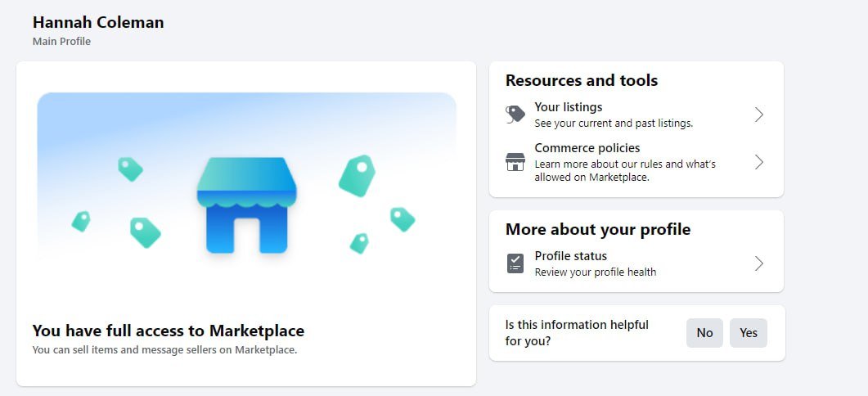The width and height of the screenshot is (868, 396).
Task: Click the Hannah Coleman profile name
Action: (x=98, y=23)
